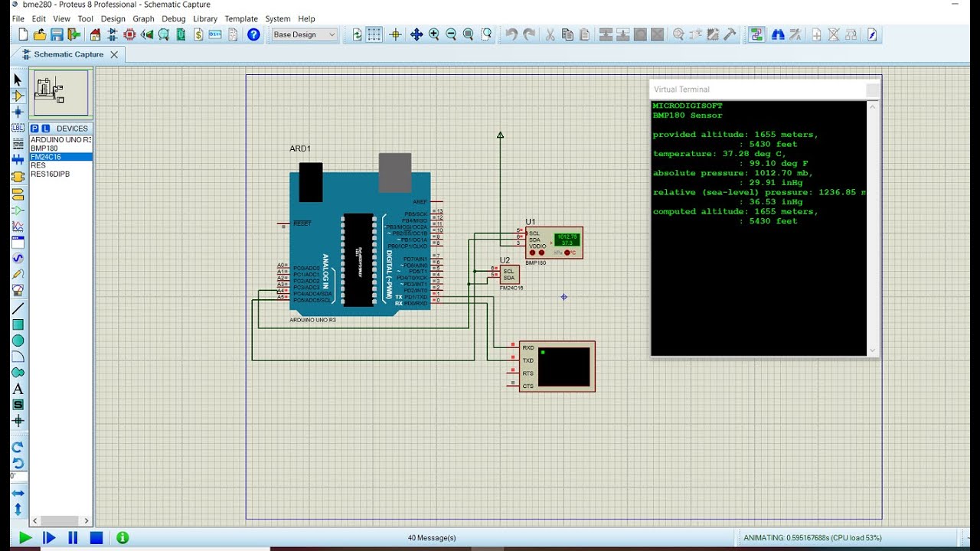
Task: Toggle wire autorouter button
Action: tap(756, 34)
